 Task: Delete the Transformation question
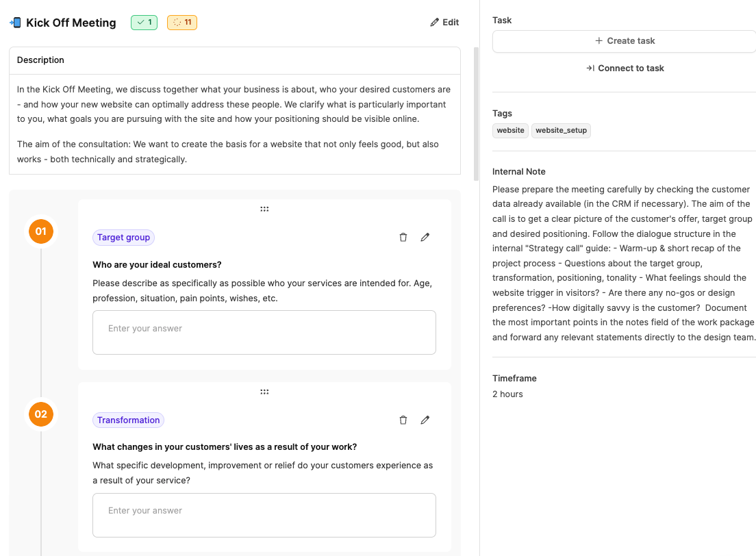(403, 420)
